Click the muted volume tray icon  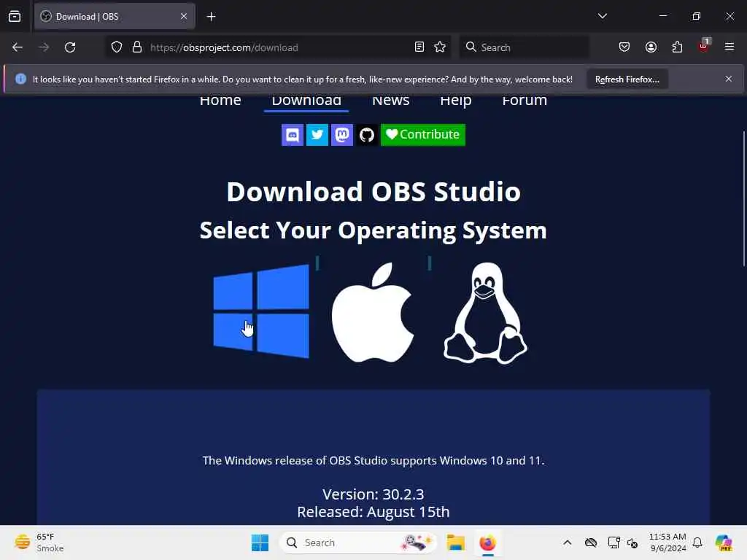632,542
